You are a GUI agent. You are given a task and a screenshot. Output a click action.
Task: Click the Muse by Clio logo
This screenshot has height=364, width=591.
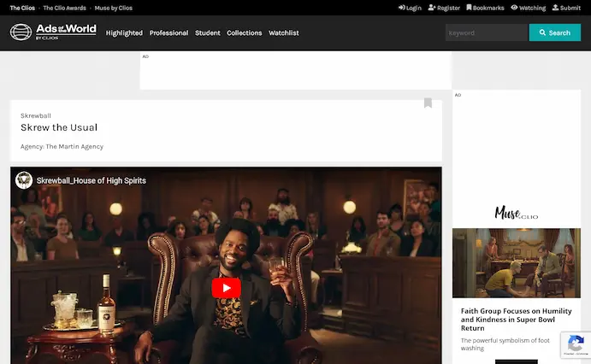pos(516,213)
